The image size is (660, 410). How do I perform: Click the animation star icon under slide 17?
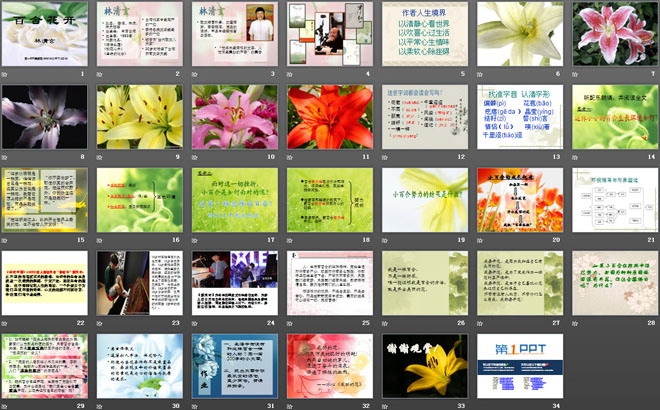(195, 240)
